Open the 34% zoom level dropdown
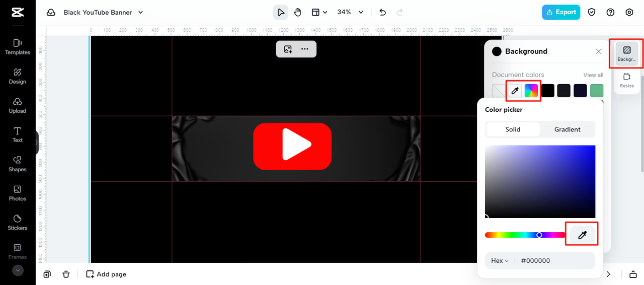 pyautogui.click(x=351, y=13)
